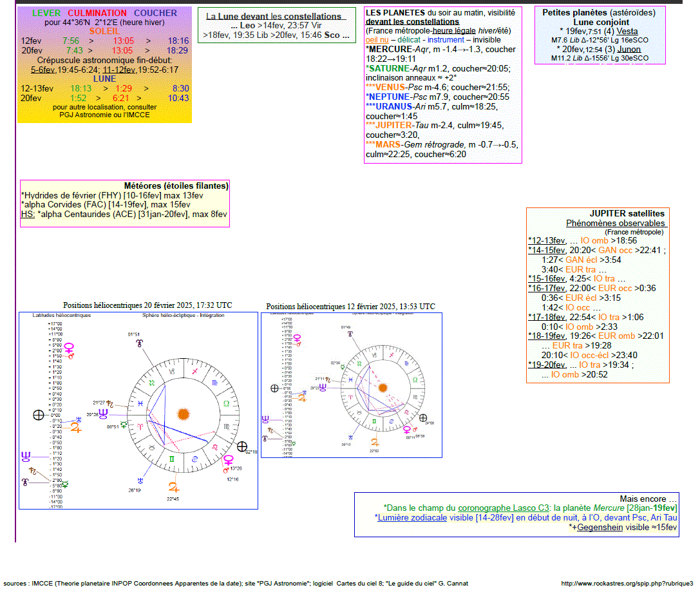This screenshot has height=592, width=700.
Task: Follow the 'devant les constellations' planets link
Action: (x=412, y=21)
